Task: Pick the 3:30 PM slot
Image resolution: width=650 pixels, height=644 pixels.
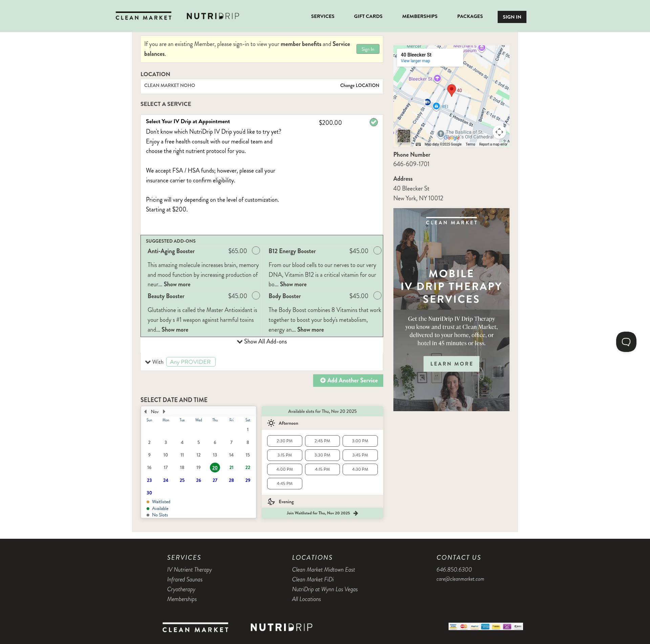Action: tap(322, 455)
